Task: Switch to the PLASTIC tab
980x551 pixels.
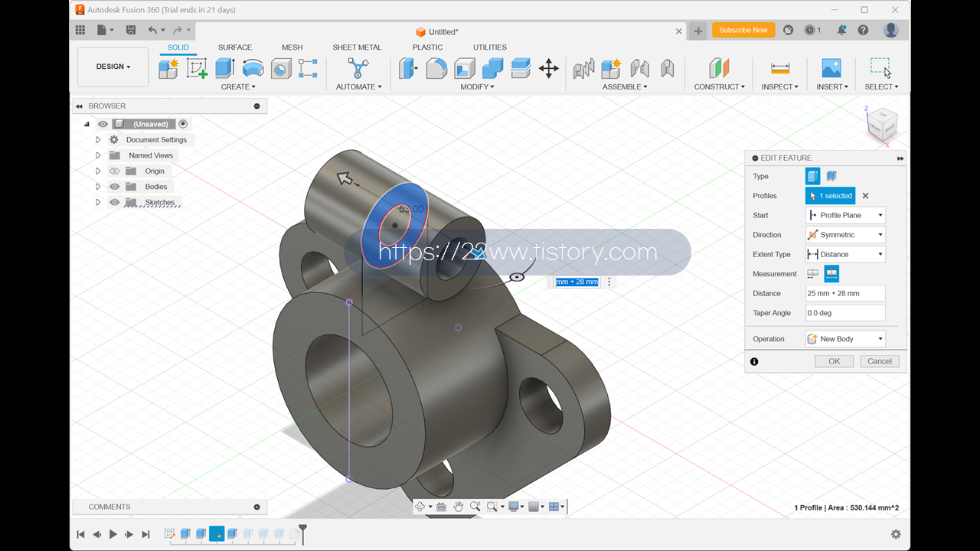Action: point(427,47)
